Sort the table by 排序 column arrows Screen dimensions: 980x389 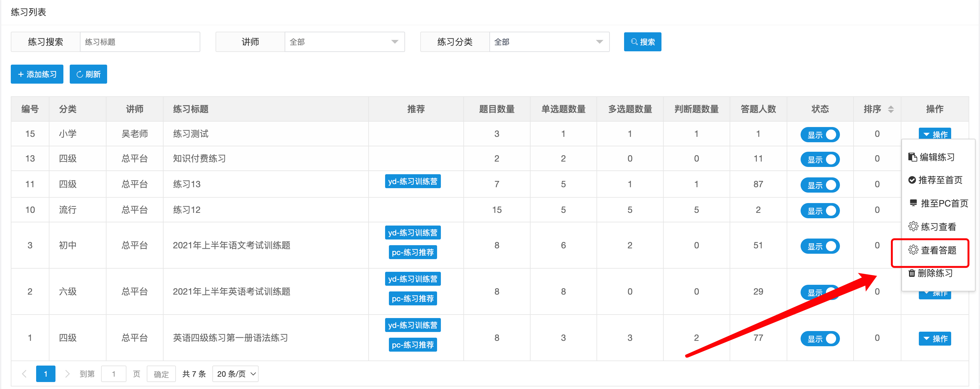coord(891,110)
